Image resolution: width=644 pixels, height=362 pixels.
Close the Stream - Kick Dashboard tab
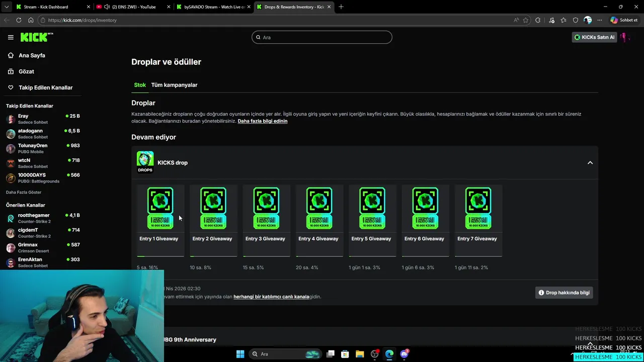tap(89, 7)
